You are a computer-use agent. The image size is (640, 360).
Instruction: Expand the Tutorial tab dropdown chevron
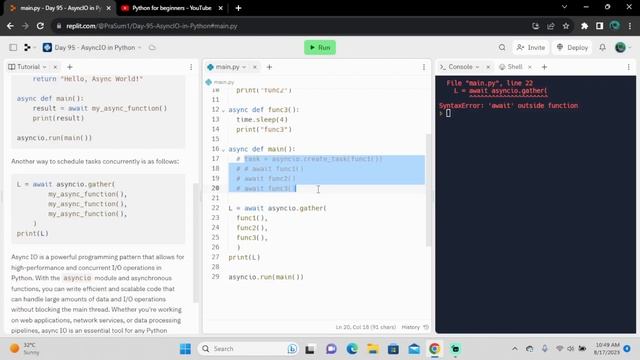point(44,67)
